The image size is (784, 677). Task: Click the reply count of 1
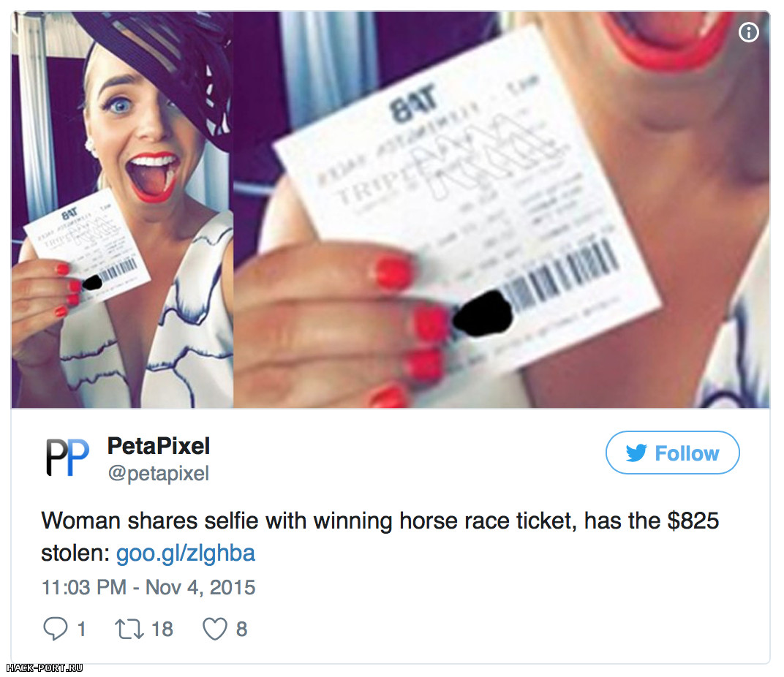pyautogui.click(x=81, y=629)
